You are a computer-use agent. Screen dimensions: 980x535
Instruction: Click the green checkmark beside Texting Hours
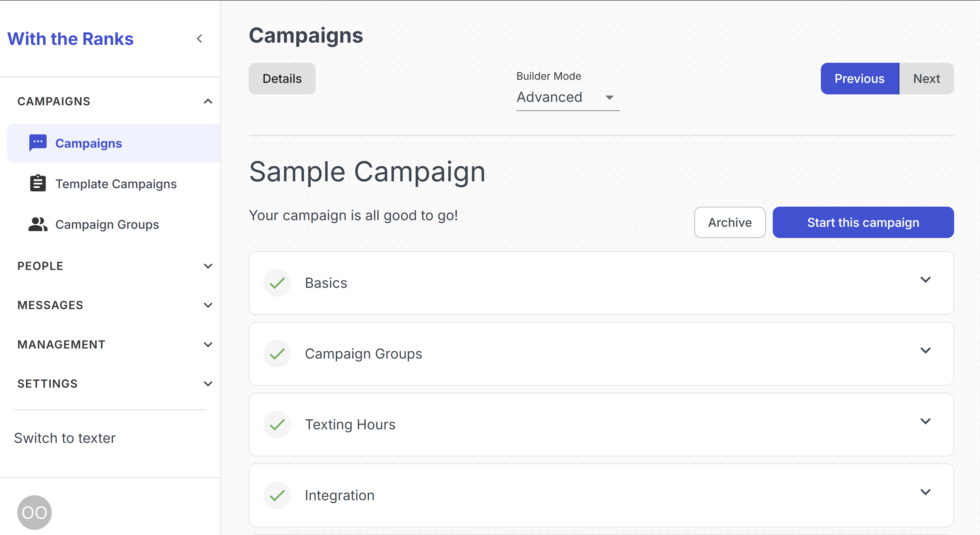click(277, 424)
